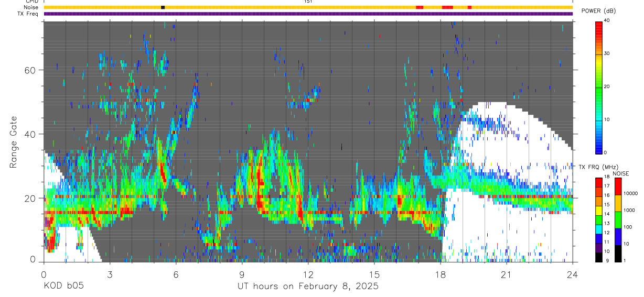Click the '12' label on the TX FRQ scale

pos(606,233)
